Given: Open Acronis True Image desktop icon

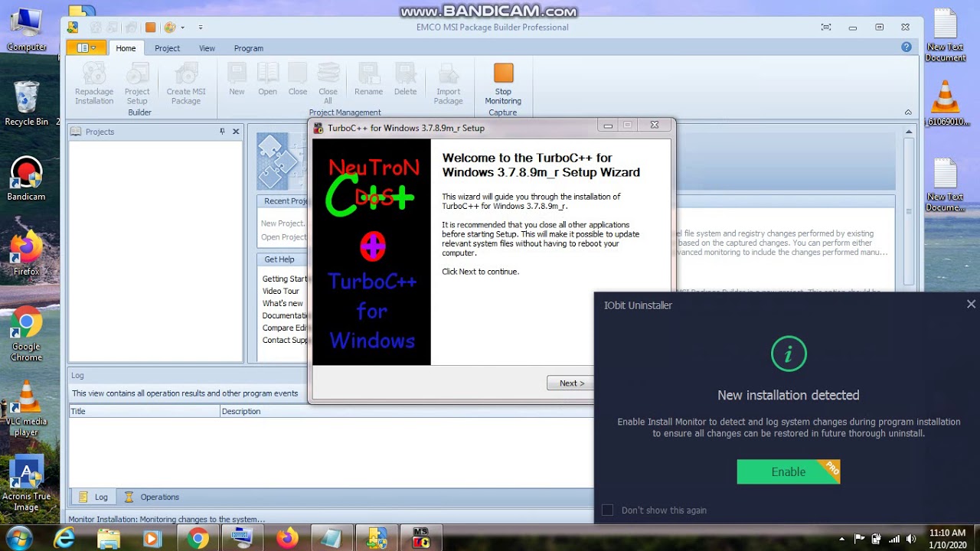Looking at the screenshot, I should pyautogui.click(x=26, y=484).
